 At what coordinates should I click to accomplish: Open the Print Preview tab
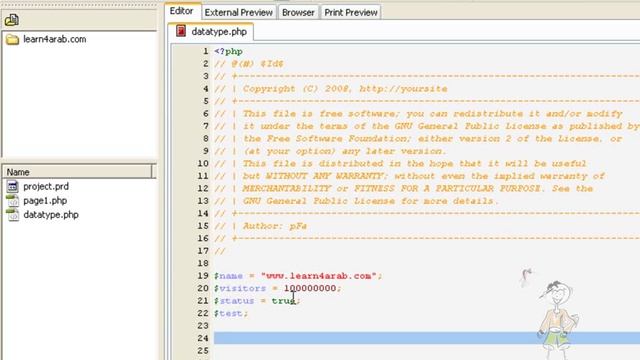click(351, 13)
